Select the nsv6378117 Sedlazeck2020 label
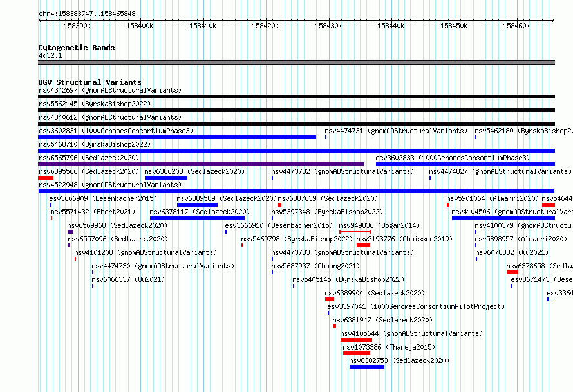This screenshot has height=392, width=573. (200, 212)
